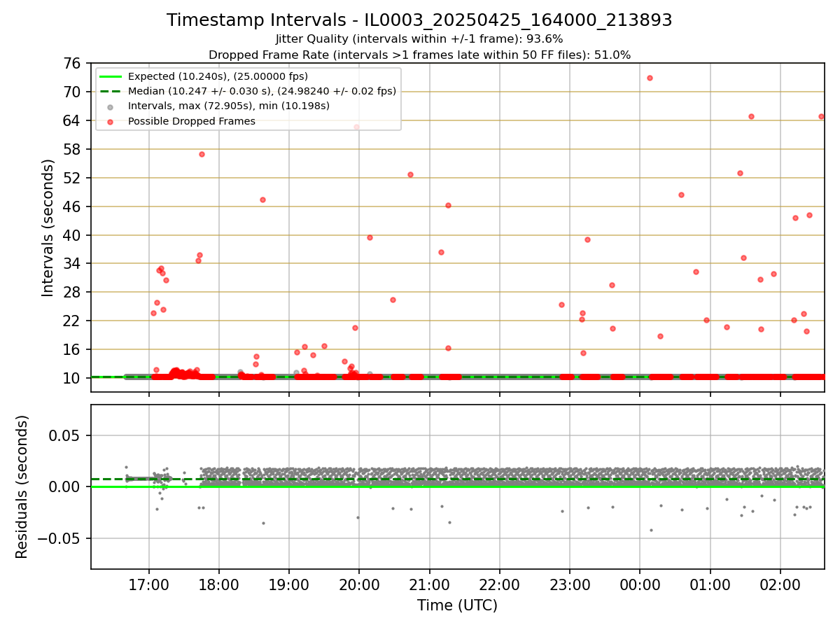Image resolution: width=840 pixels, height=630 pixels.
Task: Click the 22:00 x-axis tick label
Action: point(499,584)
